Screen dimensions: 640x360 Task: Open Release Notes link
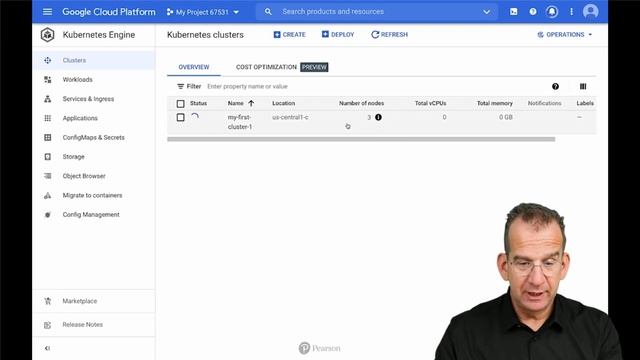point(82,325)
